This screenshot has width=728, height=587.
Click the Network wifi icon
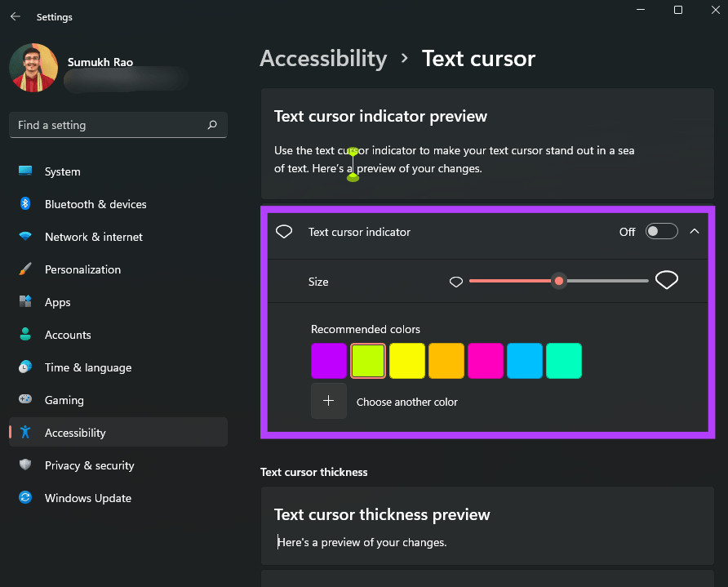point(25,236)
